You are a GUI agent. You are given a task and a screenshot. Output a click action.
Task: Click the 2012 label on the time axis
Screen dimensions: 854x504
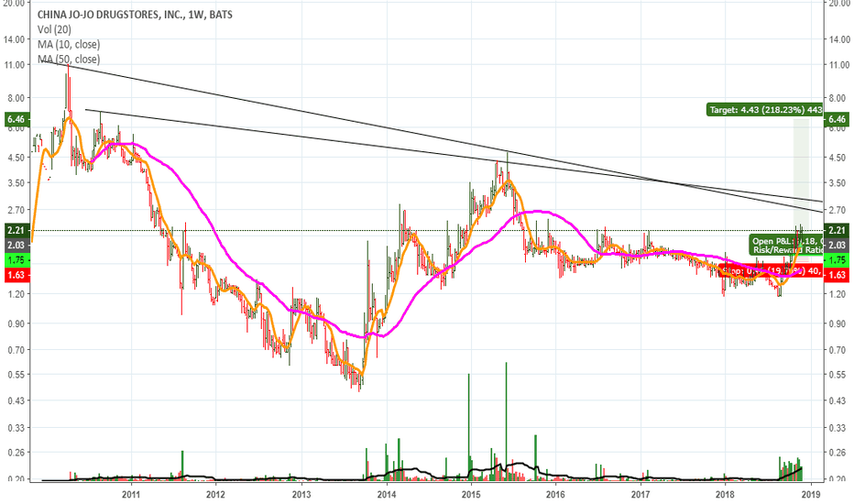click(215, 495)
